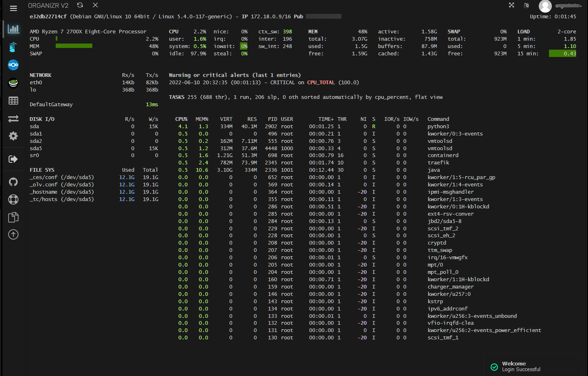Click the containerd process command
Image resolution: width=588 pixels, height=376 pixels.
pos(443,155)
